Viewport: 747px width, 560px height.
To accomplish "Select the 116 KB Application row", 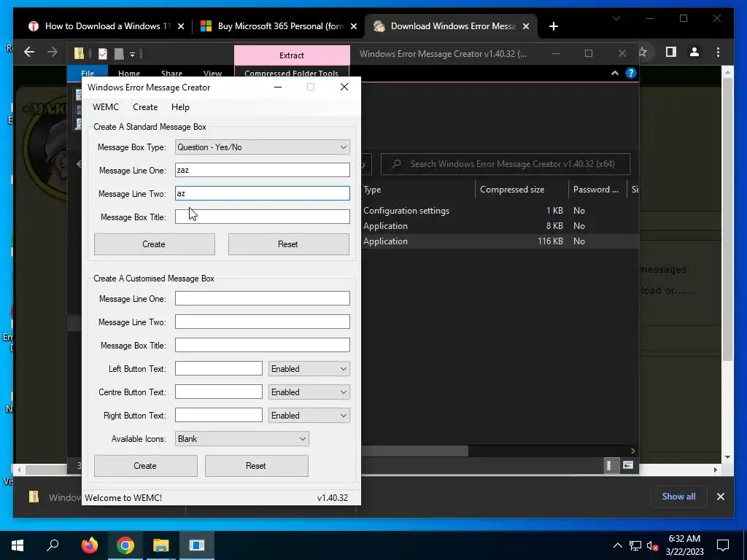I will tap(500, 241).
